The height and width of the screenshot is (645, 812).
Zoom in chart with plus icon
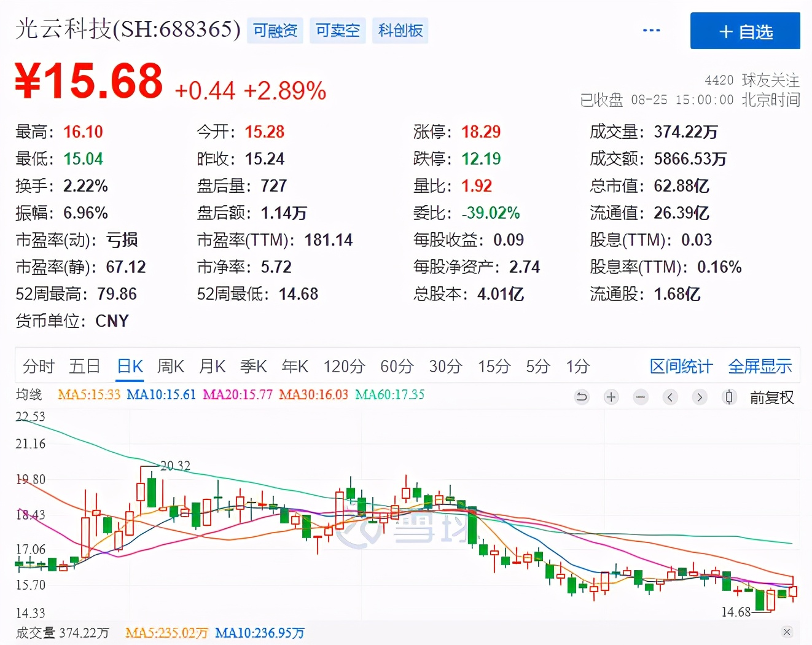pyautogui.click(x=611, y=397)
